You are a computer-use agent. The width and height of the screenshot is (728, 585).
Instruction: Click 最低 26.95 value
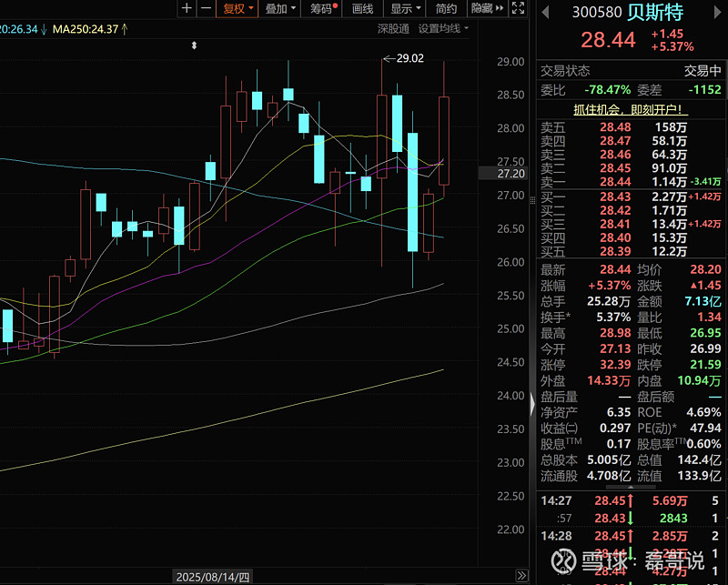tap(706, 333)
